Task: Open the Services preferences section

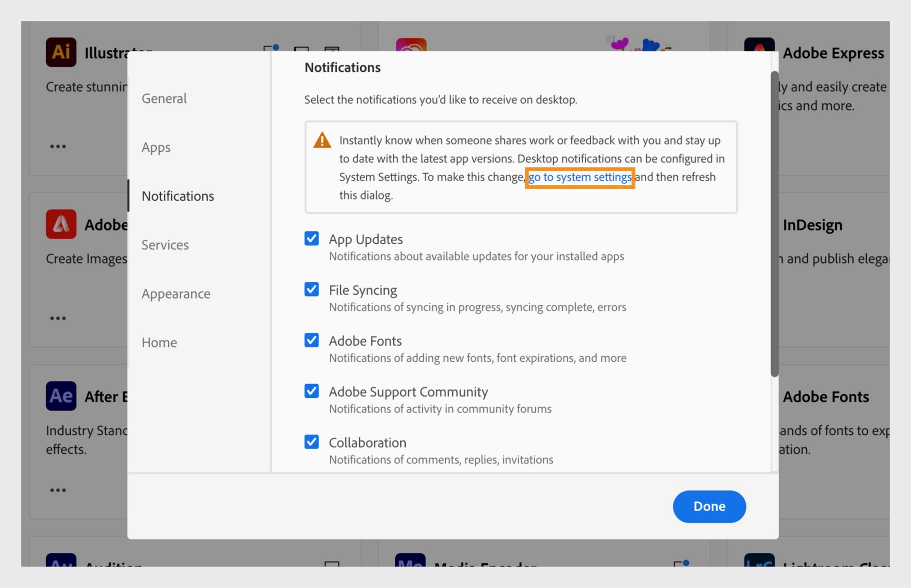Action: pyautogui.click(x=165, y=245)
